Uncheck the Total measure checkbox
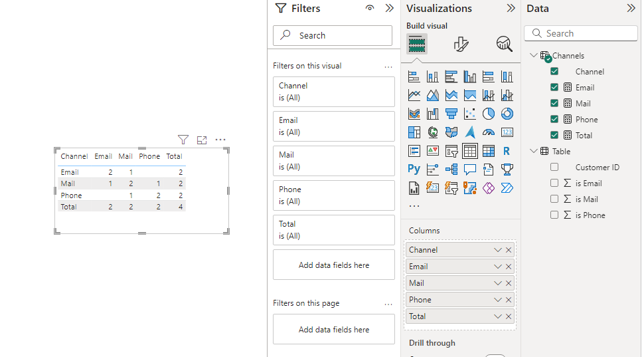This screenshot has width=644, height=357. coord(554,135)
